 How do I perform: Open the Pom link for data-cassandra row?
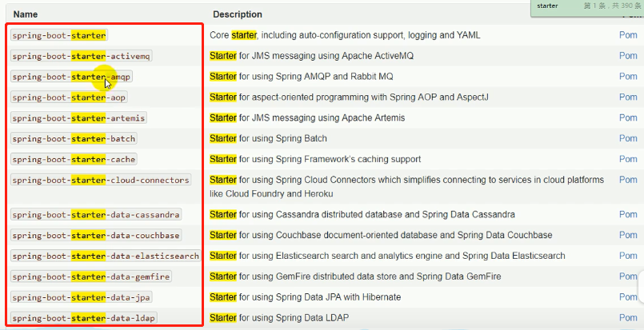coord(628,214)
